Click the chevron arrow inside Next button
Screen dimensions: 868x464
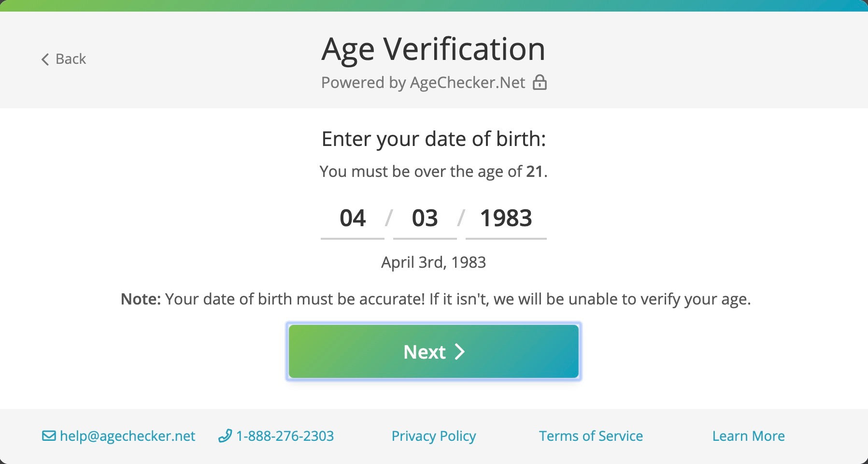coord(459,352)
